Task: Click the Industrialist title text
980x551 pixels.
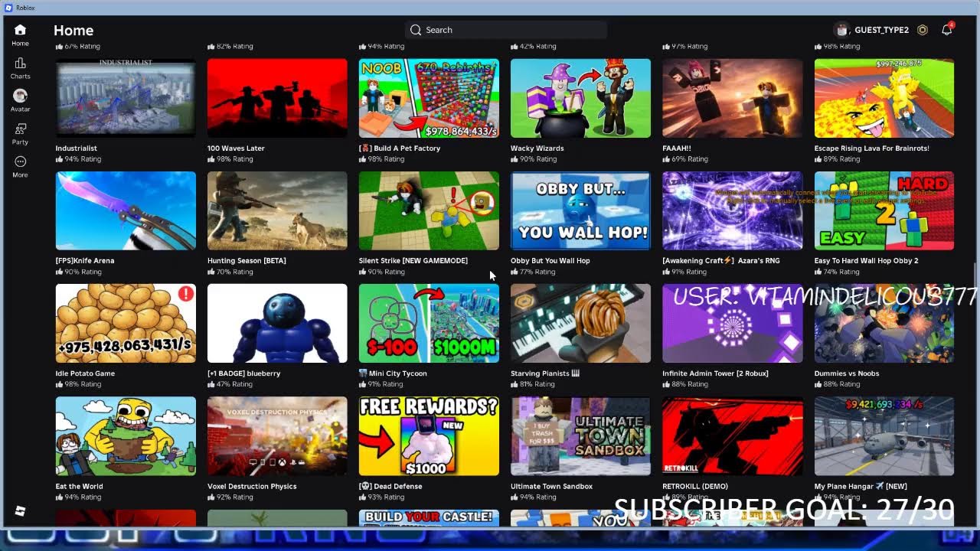Action: pos(77,148)
